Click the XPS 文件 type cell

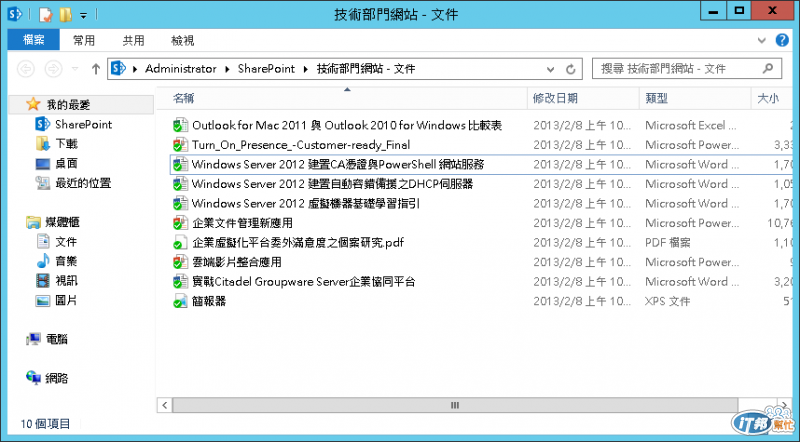[x=667, y=301]
